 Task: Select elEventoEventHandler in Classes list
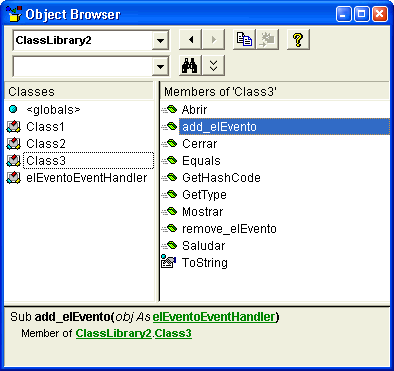tap(87, 178)
